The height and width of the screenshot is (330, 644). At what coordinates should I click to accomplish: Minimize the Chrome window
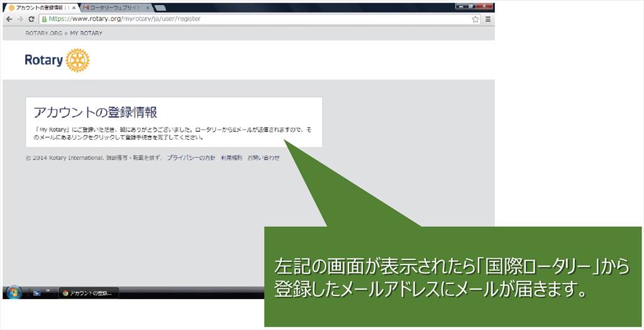pyautogui.click(x=461, y=6)
